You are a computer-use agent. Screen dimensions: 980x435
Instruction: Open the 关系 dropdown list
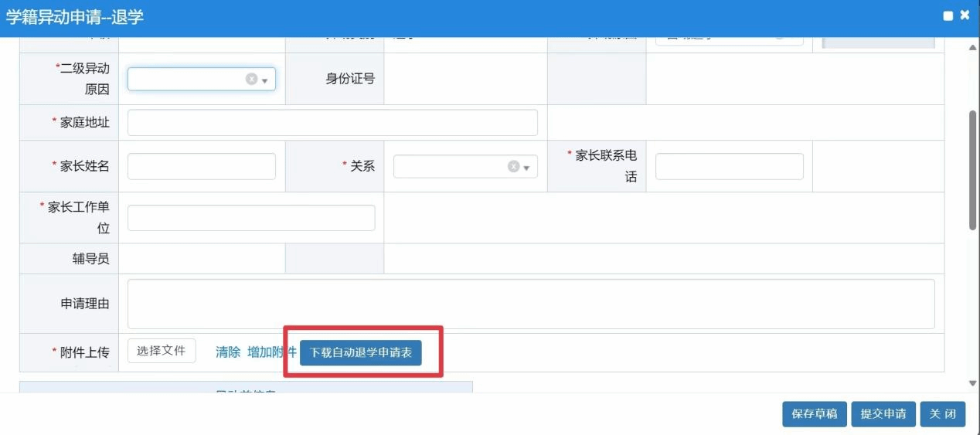(x=527, y=168)
